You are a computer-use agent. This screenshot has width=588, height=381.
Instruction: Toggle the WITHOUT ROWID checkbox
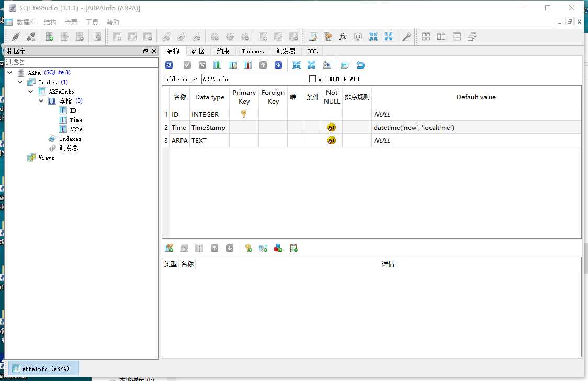tap(312, 79)
